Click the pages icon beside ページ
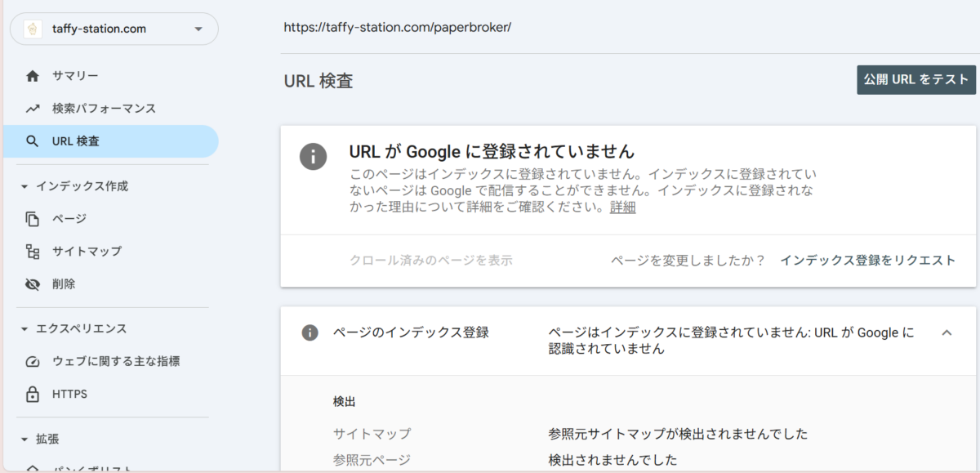This screenshot has height=473, width=980. click(x=33, y=218)
